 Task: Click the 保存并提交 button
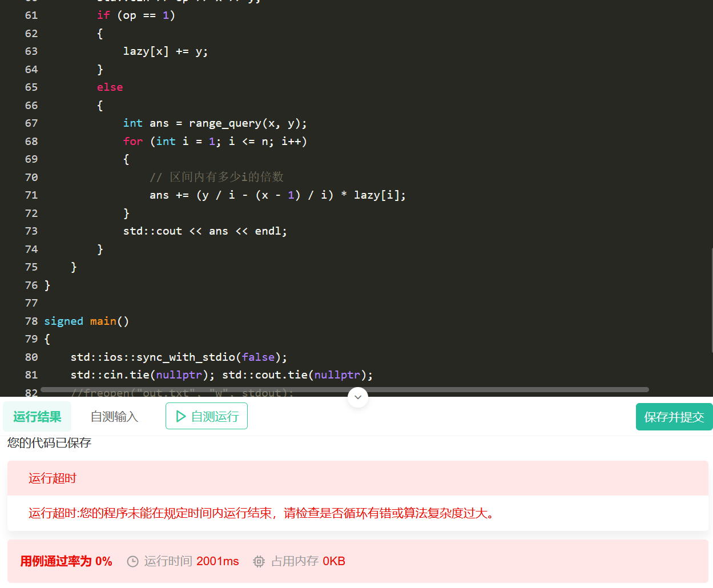674,417
